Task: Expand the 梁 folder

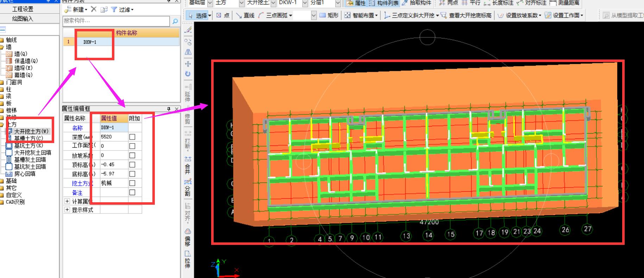Action: (8, 96)
